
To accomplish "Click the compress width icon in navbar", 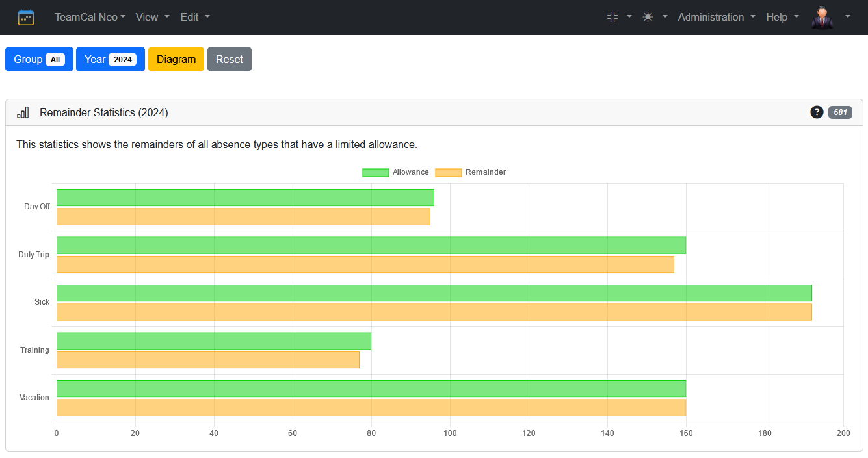I will (612, 18).
